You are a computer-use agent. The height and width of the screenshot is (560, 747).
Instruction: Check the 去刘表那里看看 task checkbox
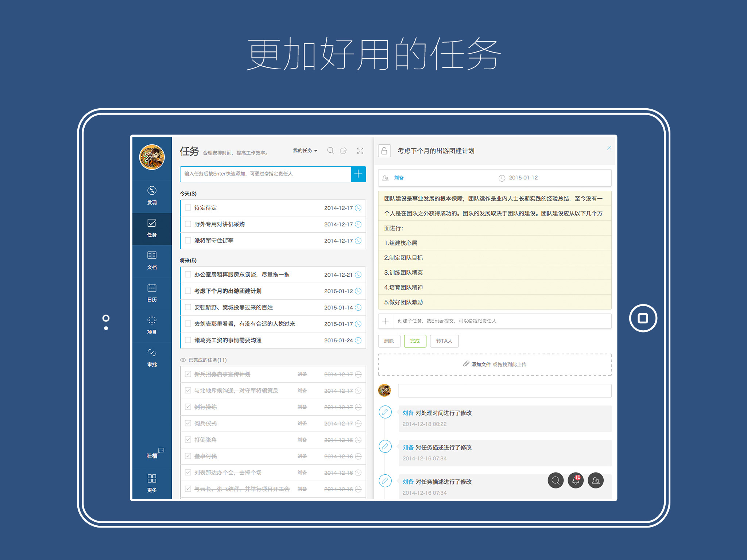point(188,323)
